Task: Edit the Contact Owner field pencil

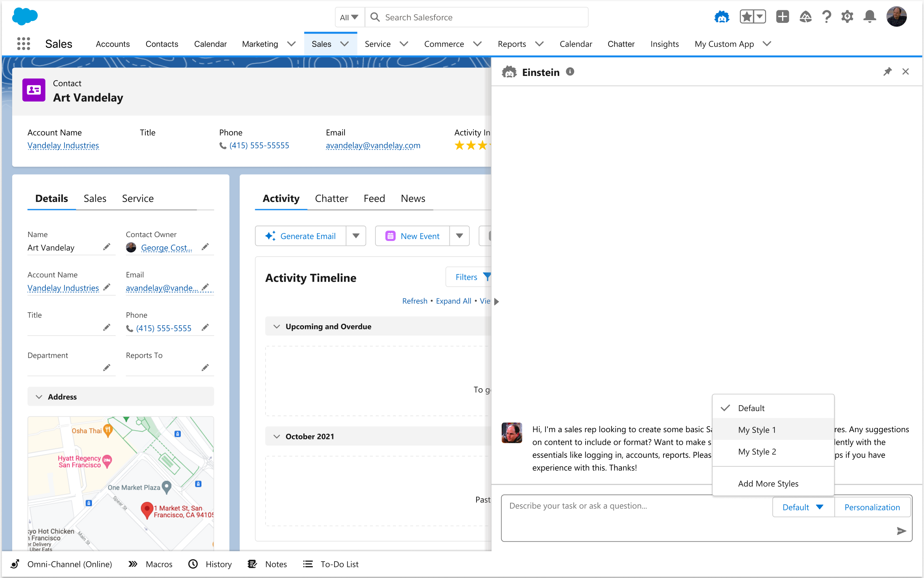Action: click(x=205, y=247)
